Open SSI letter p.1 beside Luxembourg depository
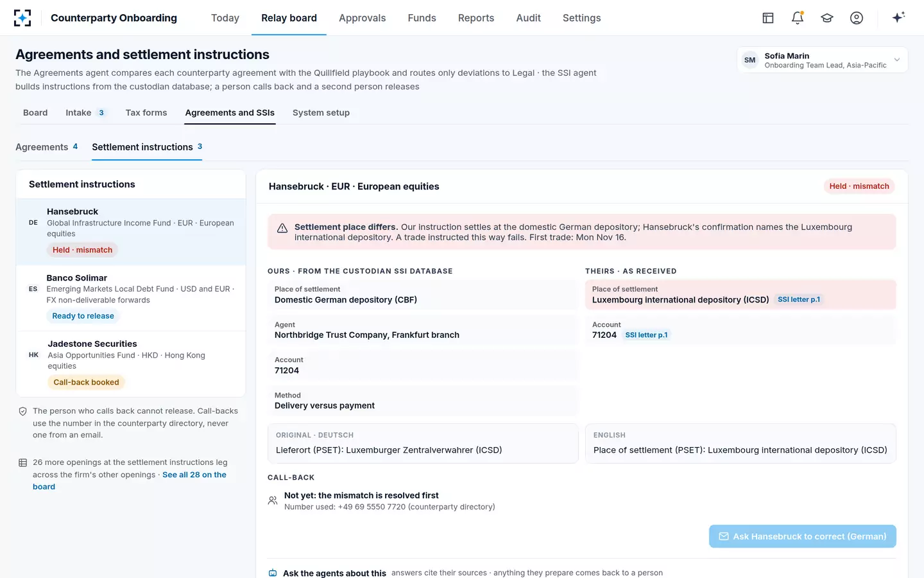 coord(799,299)
